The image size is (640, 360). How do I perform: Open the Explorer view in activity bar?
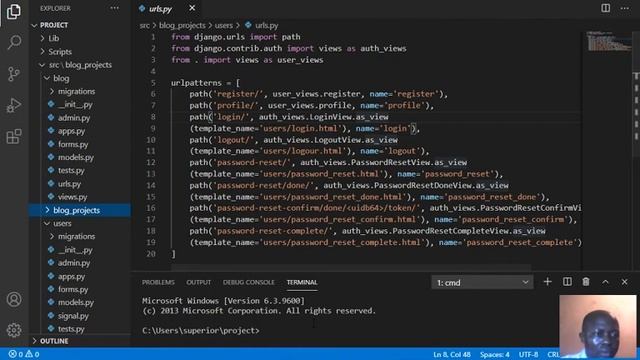click(14, 11)
